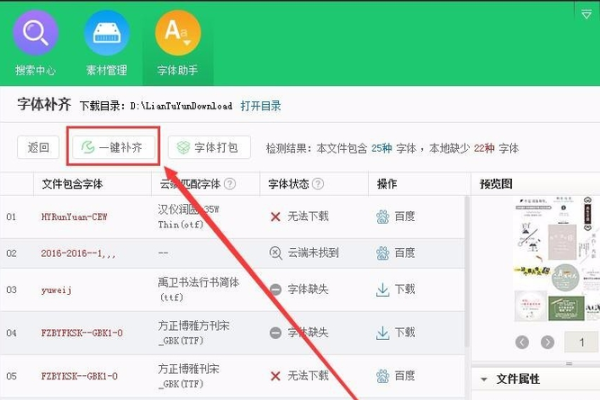The width and height of the screenshot is (600, 400).
Task: Select font entry 2016-2016--1,,,
Action: (x=78, y=253)
